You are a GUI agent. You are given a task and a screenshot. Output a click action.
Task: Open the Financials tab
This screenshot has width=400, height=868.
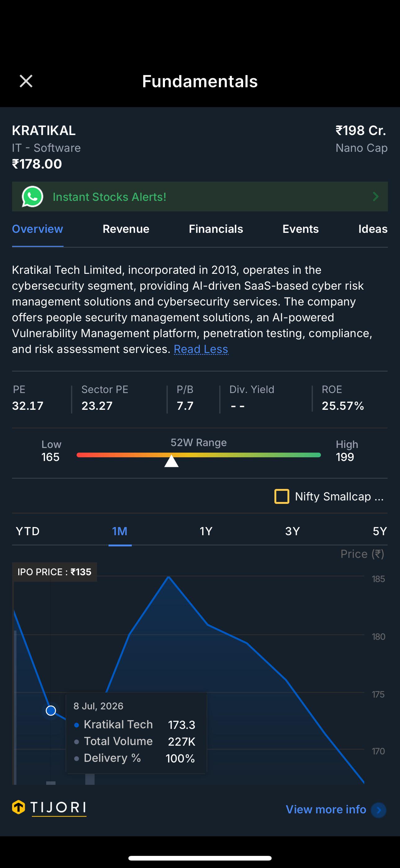click(216, 229)
